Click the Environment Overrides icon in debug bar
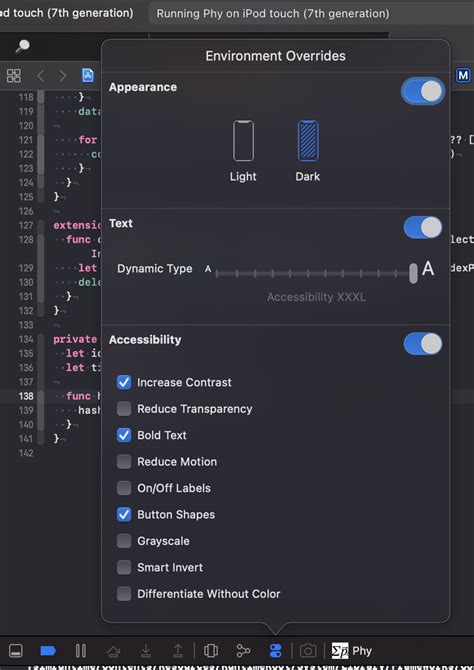This screenshot has height=670, width=474. tap(276, 651)
